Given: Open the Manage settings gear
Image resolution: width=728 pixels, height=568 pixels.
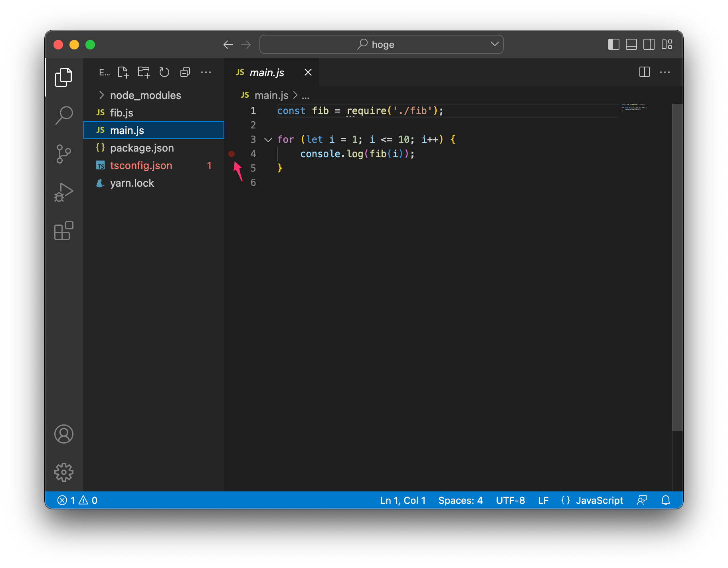Looking at the screenshot, I should pos(63,472).
